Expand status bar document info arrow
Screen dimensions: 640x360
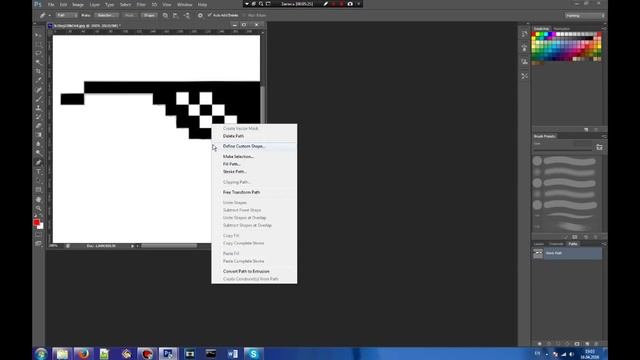[x=132, y=246]
